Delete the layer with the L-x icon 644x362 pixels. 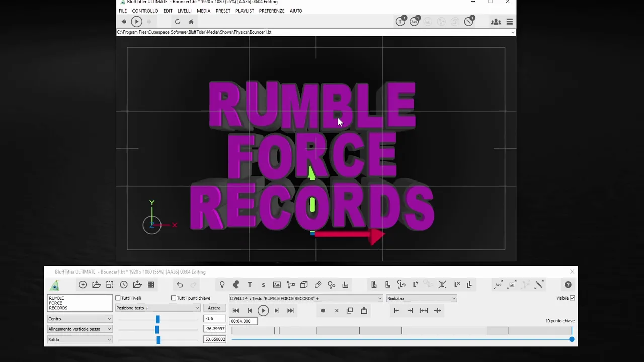click(x=457, y=285)
